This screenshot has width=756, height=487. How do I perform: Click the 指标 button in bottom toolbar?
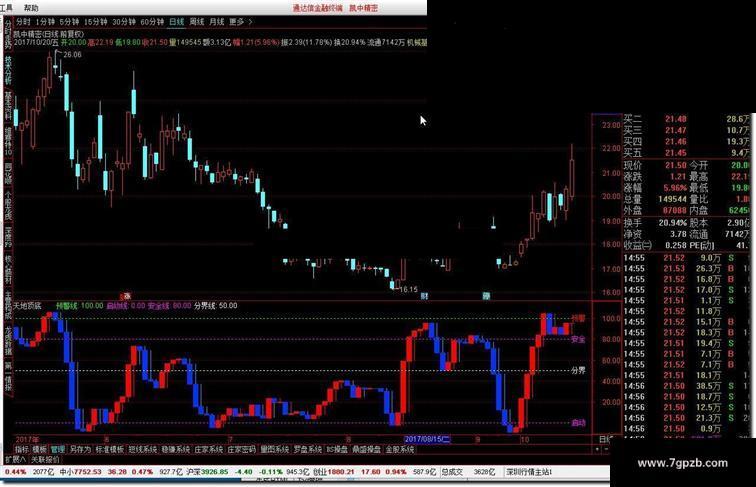(x=22, y=449)
